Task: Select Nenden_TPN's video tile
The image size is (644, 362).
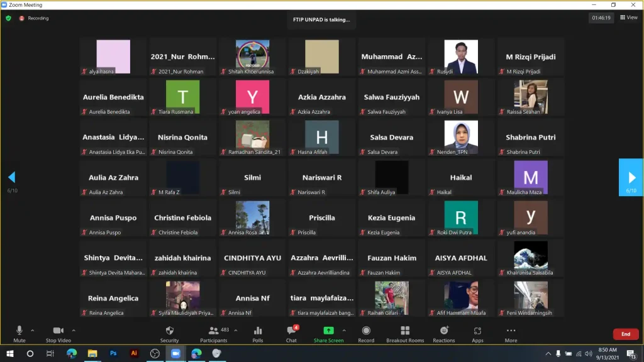Action: [x=461, y=137]
